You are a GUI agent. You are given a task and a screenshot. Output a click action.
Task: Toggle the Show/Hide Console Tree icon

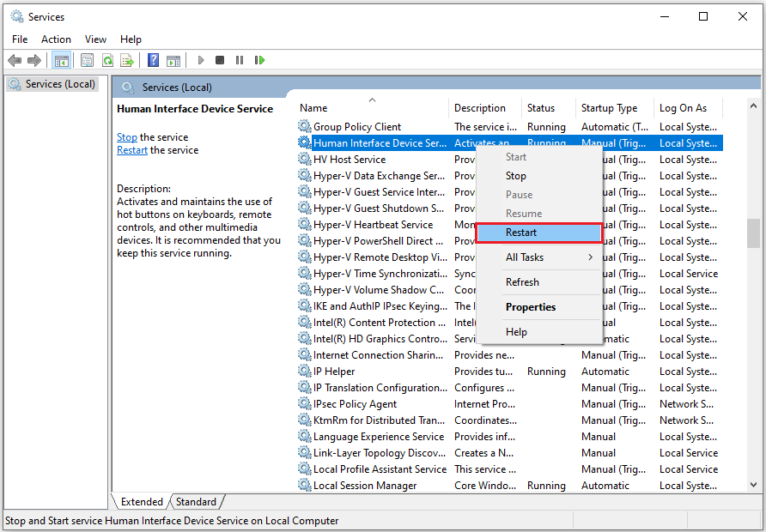tap(61, 60)
